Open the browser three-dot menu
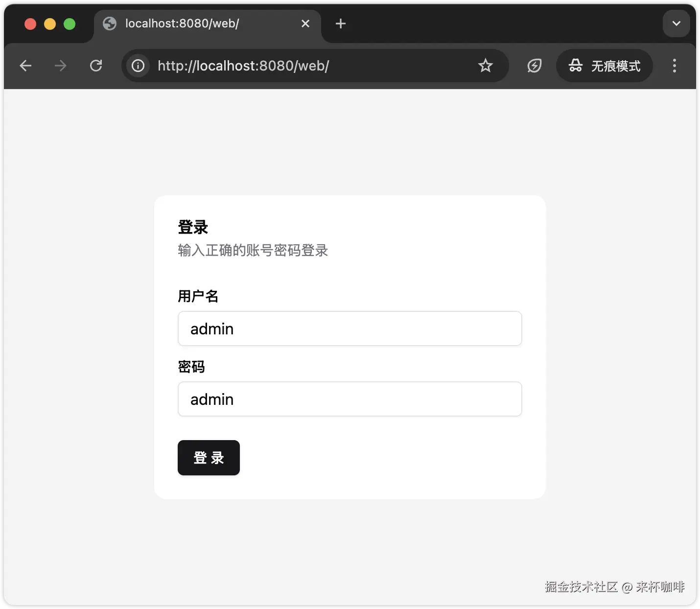The image size is (700, 609). [x=674, y=66]
